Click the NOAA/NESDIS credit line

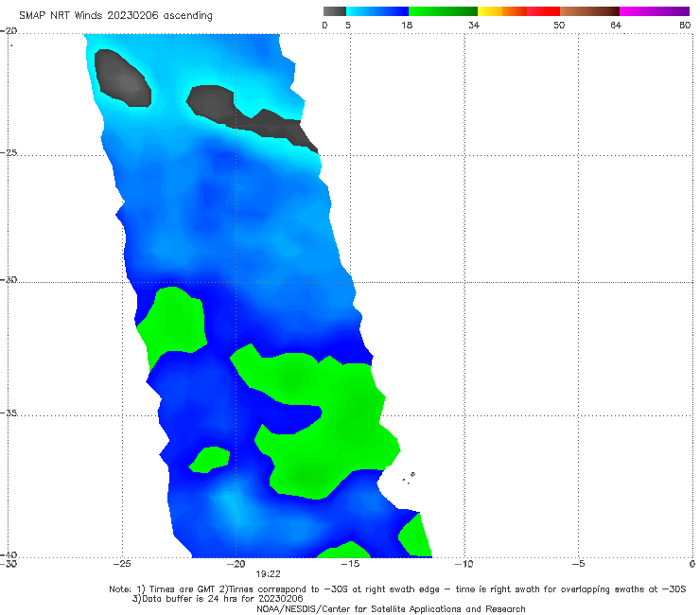[x=391, y=608]
